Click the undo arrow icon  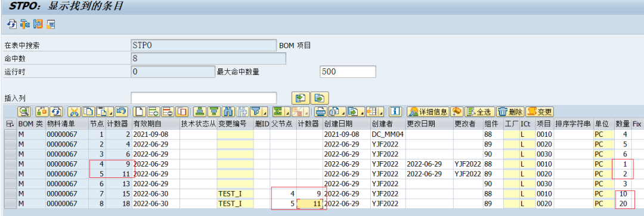[x=121, y=111]
